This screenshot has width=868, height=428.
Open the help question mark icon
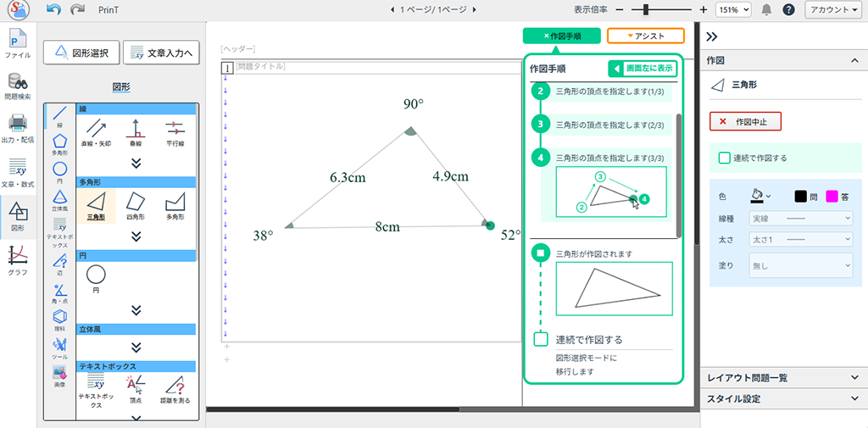pos(788,10)
